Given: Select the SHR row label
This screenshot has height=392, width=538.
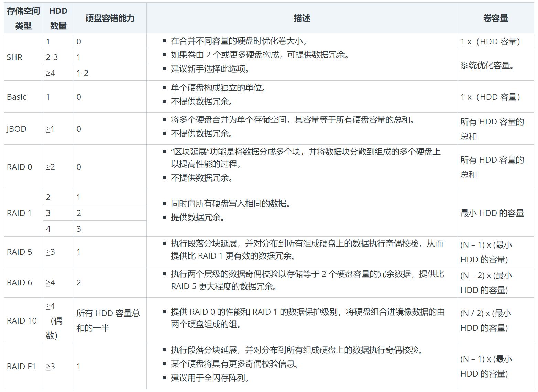Looking at the screenshot, I should click(x=14, y=57).
